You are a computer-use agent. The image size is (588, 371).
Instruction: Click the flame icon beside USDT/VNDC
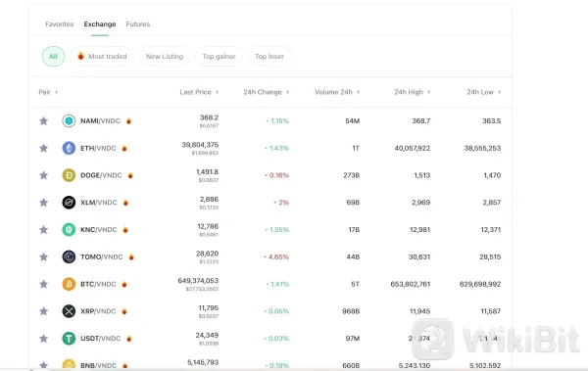click(x=129, y=339)
